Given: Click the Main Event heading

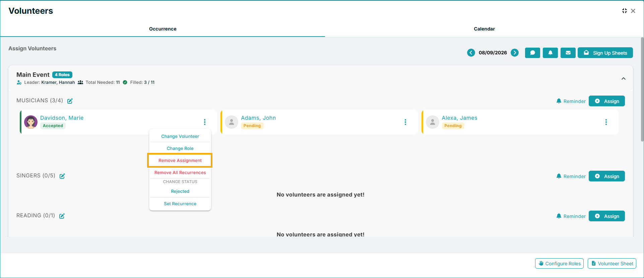Looking at the screenshot, I should tap(33, 75).
